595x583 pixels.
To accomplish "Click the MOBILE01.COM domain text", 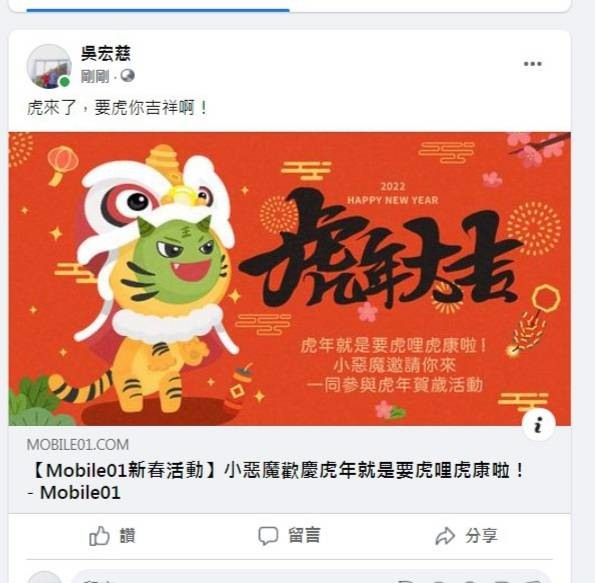I will pyautogui.click(x=78, y=445).
